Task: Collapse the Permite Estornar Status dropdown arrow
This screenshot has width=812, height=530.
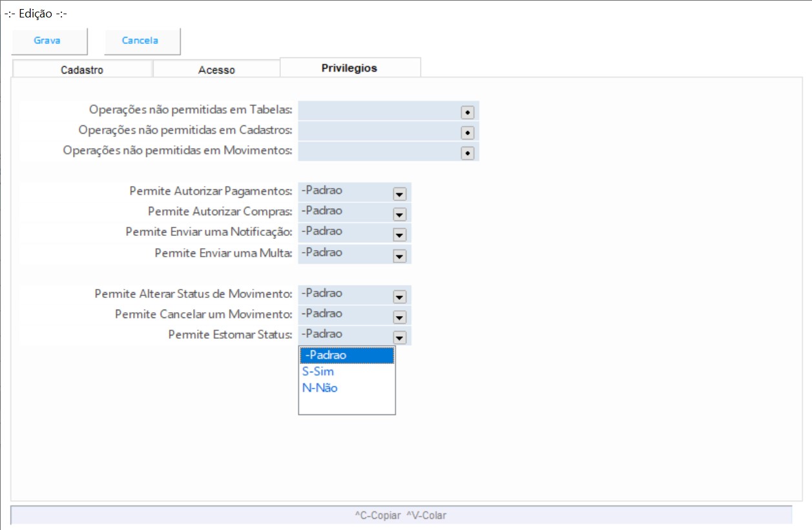Action: [399, 337]
